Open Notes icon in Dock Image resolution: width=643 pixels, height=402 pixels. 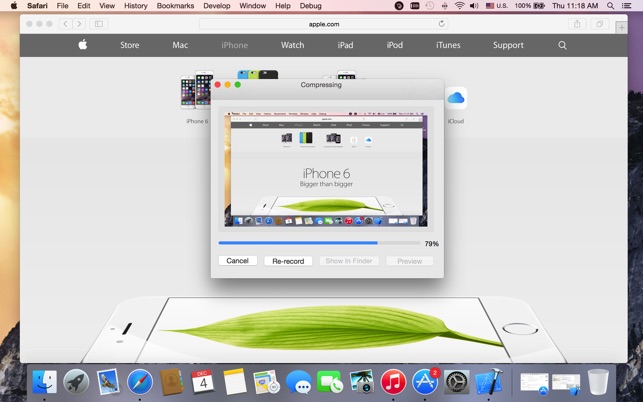pos(235,382)
